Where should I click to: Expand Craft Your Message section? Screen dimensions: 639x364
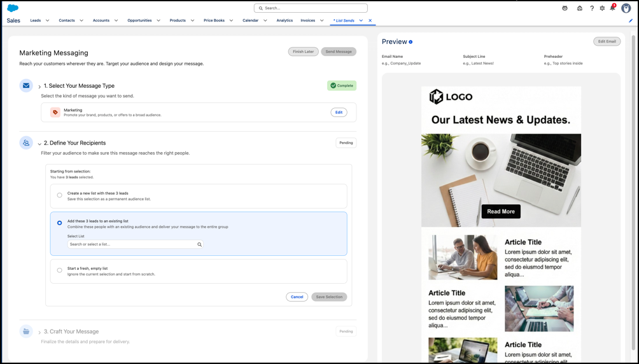39,332
